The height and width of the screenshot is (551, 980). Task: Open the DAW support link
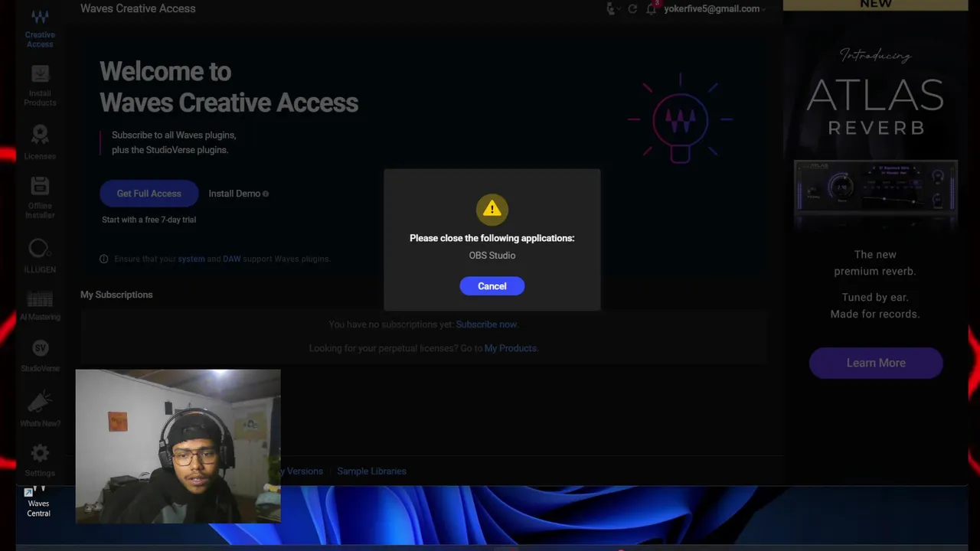click(232, 259)
